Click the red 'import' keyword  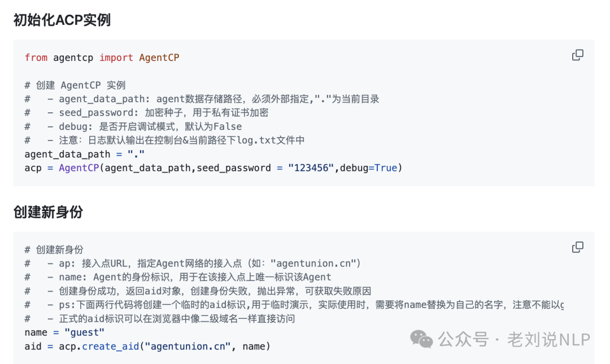116,58
